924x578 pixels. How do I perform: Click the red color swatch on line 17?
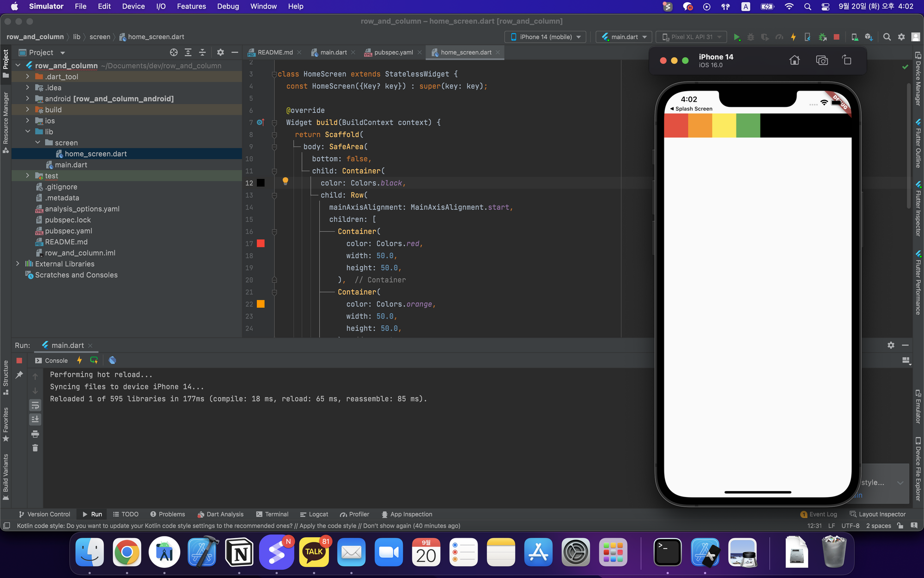(x=261, y=244)
